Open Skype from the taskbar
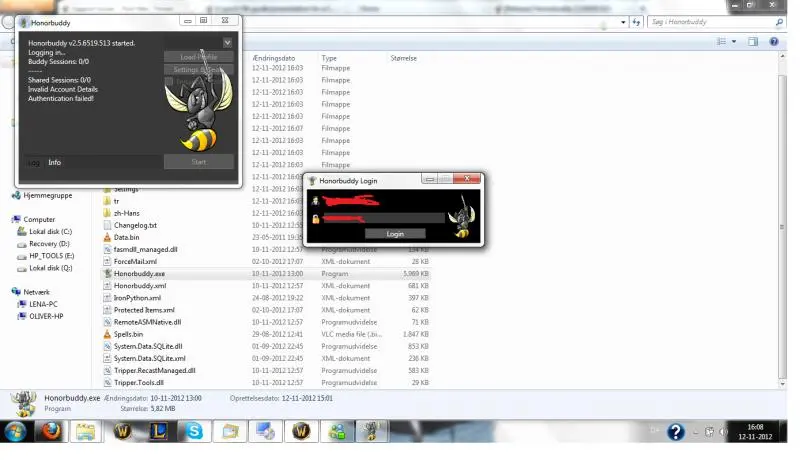Screen dimensions: 800x460 point(194,431)
